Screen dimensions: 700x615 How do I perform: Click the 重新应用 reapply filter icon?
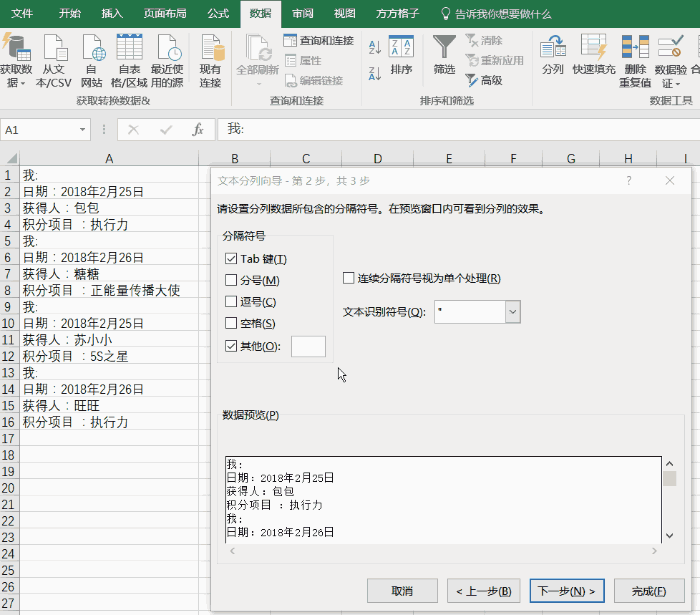(494, 60)
